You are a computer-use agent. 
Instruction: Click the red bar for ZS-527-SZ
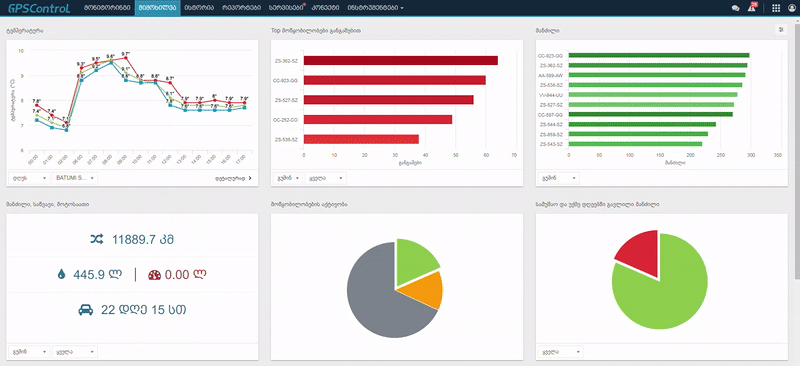click(388, 100)
